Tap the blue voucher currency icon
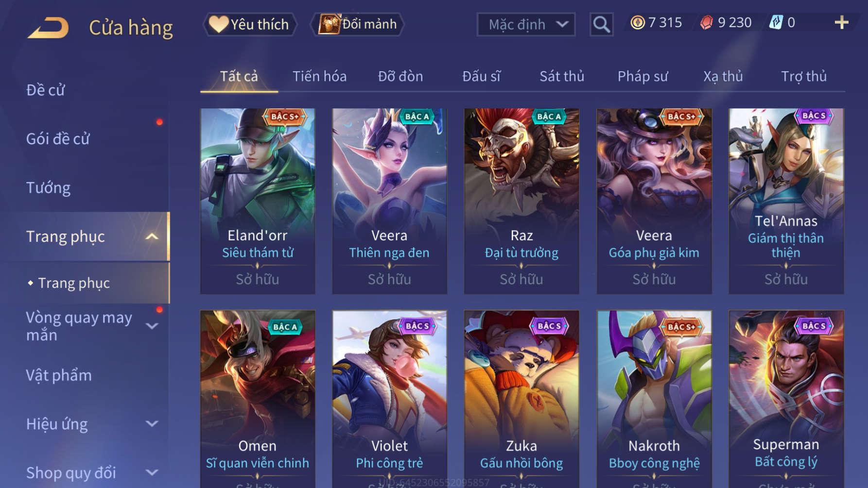 coord(776,22)
